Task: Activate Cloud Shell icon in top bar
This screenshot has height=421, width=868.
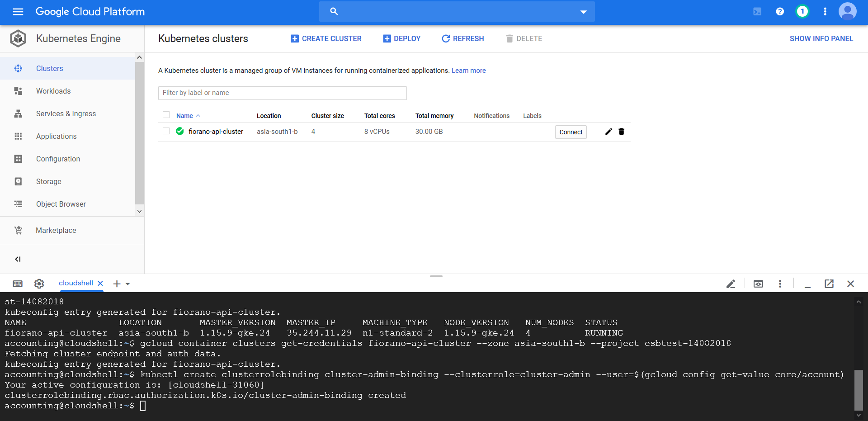Action: tap(757, 12)
